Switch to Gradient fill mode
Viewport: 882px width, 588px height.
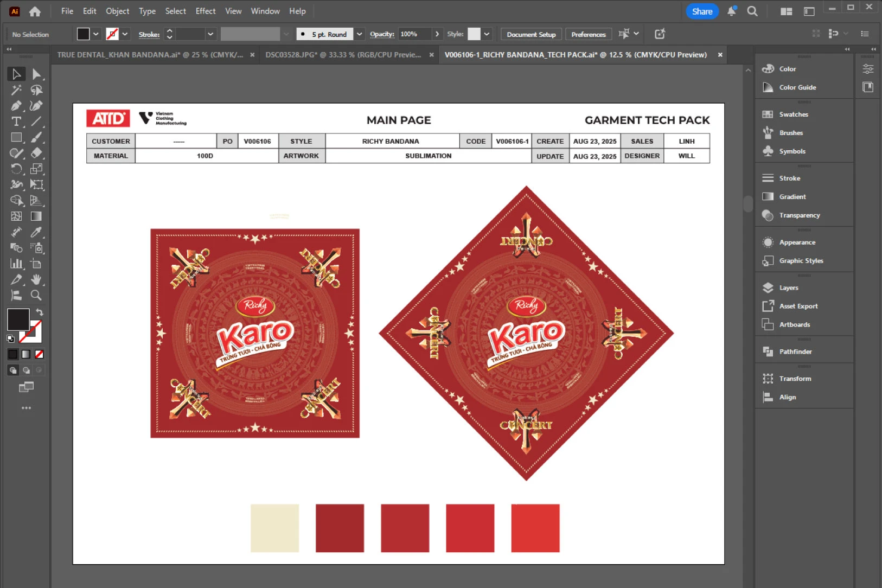26,354
